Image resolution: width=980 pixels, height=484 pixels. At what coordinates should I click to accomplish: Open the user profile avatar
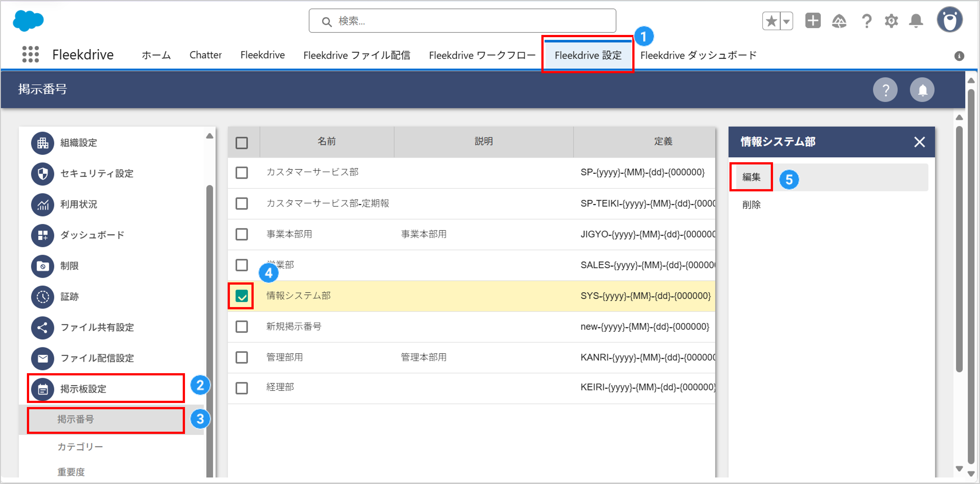950,20
